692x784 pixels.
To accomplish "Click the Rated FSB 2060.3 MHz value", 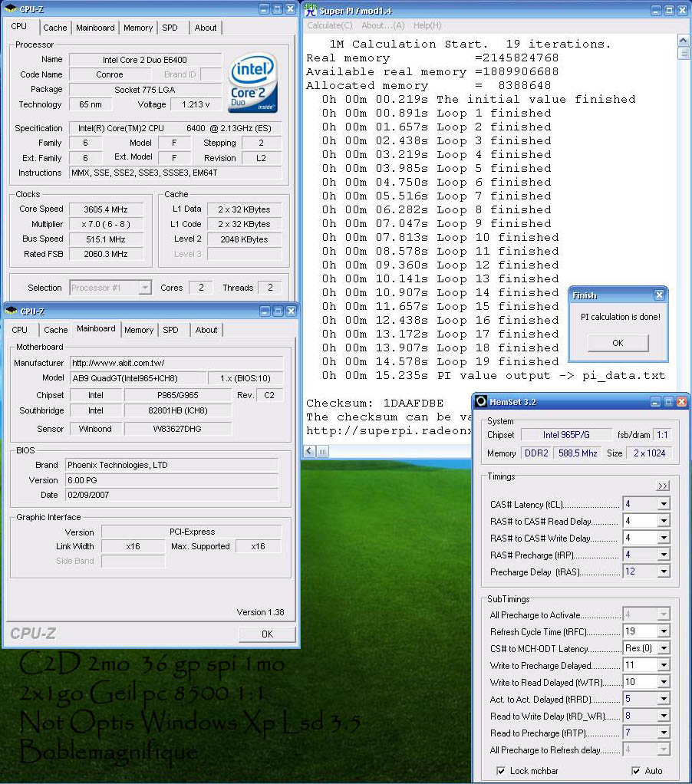I will pos(106,254).
